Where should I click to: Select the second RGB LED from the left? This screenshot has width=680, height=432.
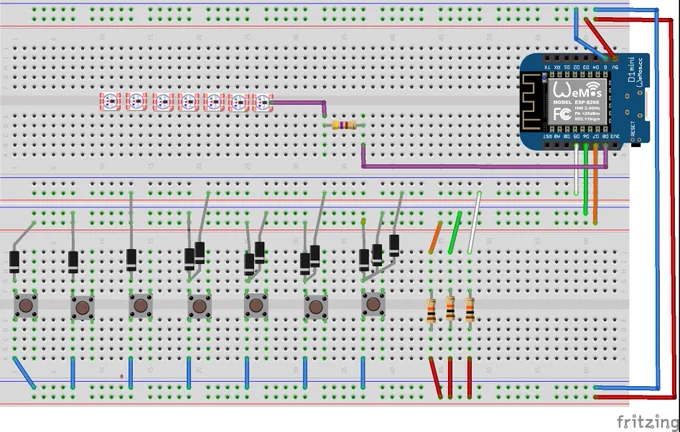click(136, 101)
